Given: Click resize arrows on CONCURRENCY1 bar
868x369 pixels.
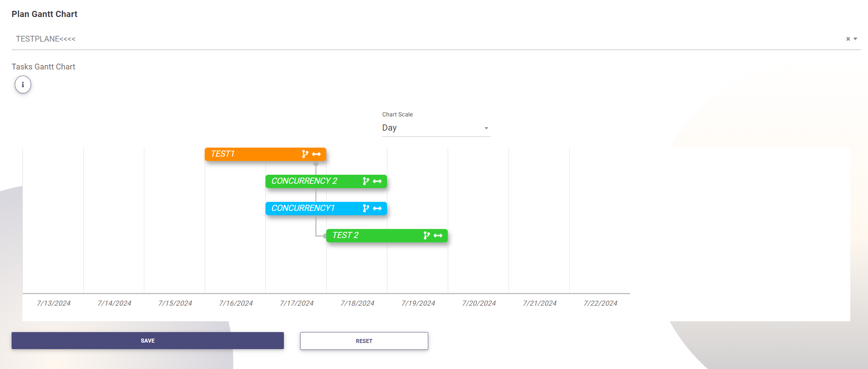Looking at the screenshot, I should (x=377, y=208).
